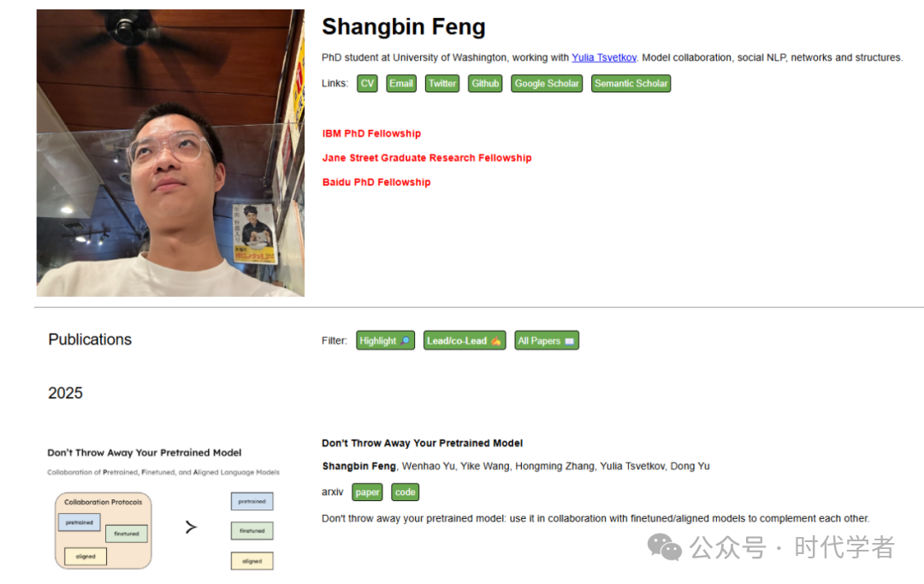Follow the Yulia Tsvetkov hyperlink
The width and height of the screenshot is (924, 584).
(604, 58)
